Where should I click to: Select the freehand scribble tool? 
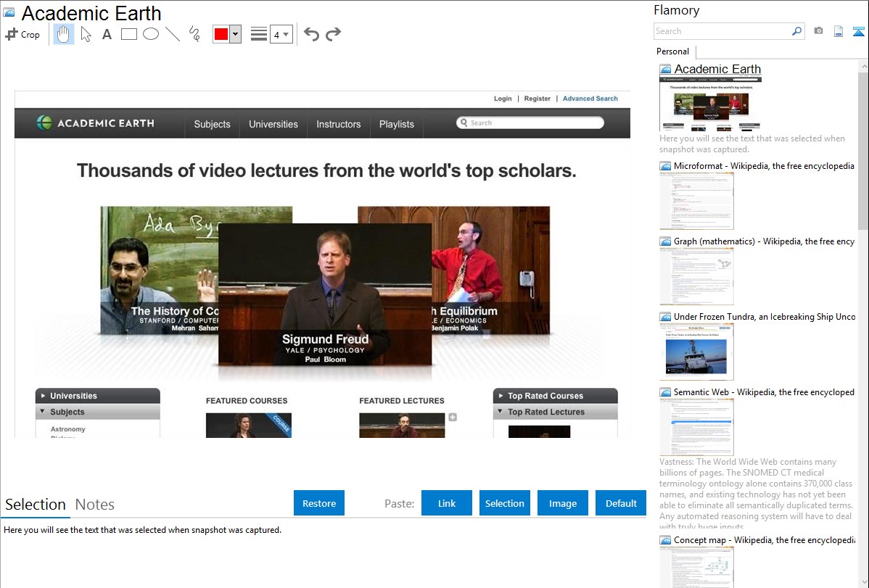(x=194, y=34)
